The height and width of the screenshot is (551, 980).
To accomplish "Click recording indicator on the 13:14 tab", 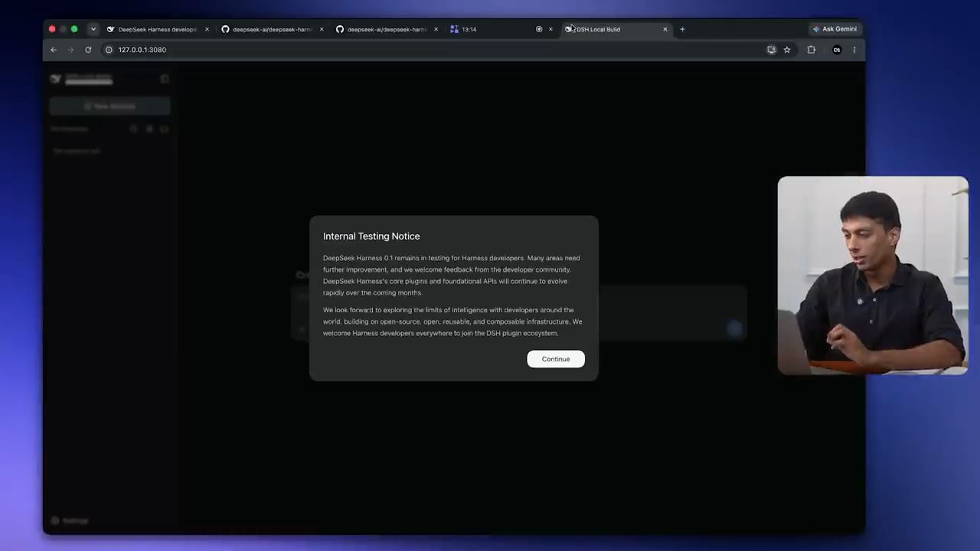I will pyautogui.click(x=539, y=29).
